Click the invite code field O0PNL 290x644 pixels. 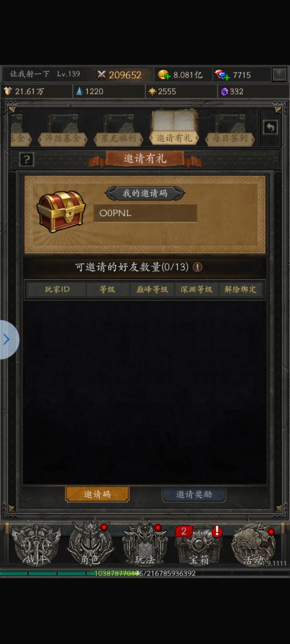[145, 213]
